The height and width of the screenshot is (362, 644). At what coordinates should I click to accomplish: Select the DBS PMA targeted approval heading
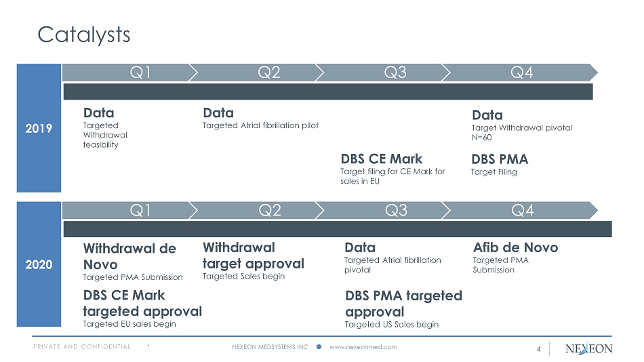pyautogui.click(x=403, y=304)
